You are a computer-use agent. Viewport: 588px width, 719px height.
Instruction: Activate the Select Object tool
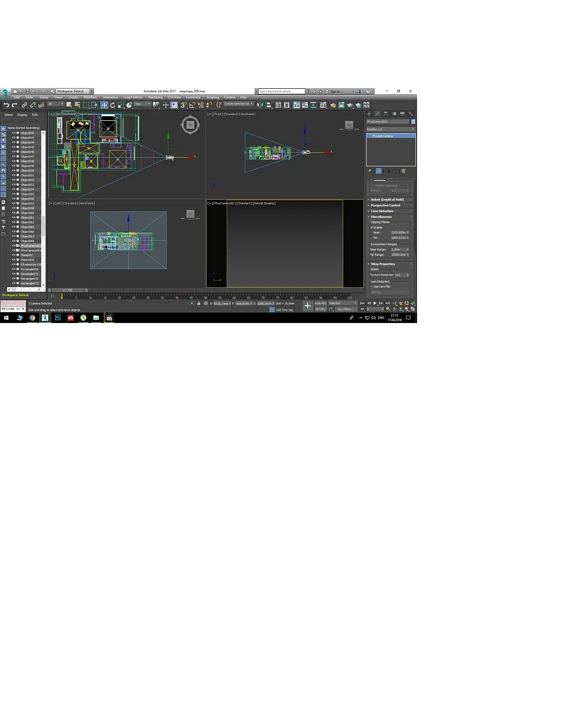tap(69, 105)
